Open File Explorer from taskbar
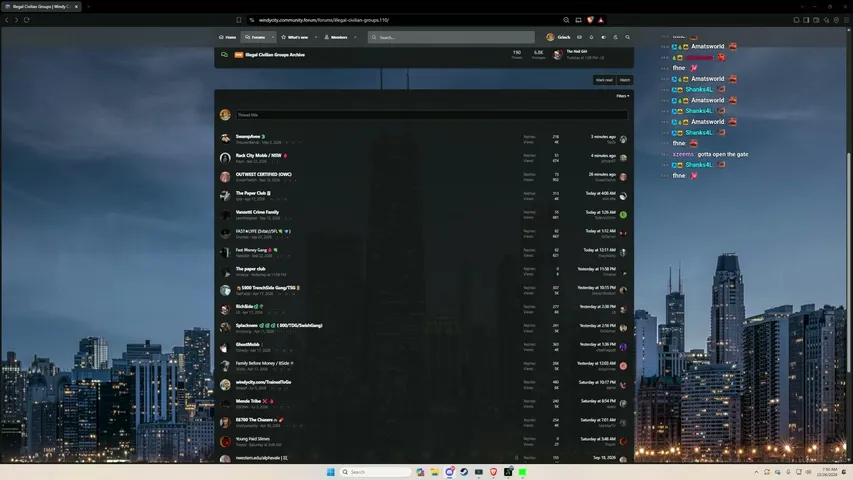 click(x=435, y=472)
